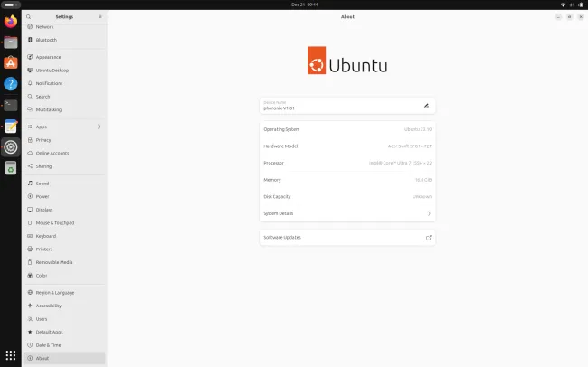Select Bluetooth in the sidebar
588x367 pixels.
coord(45,40)
